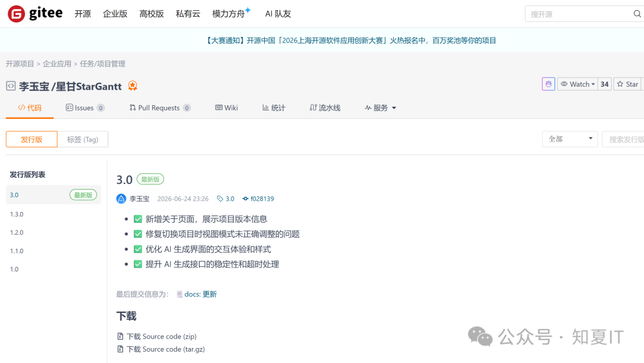Star the repository
This screenshot has width=644, height=363.
628,84
